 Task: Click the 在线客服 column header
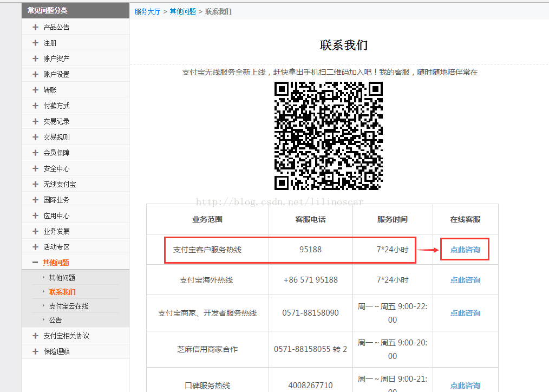tap(465, 219)
